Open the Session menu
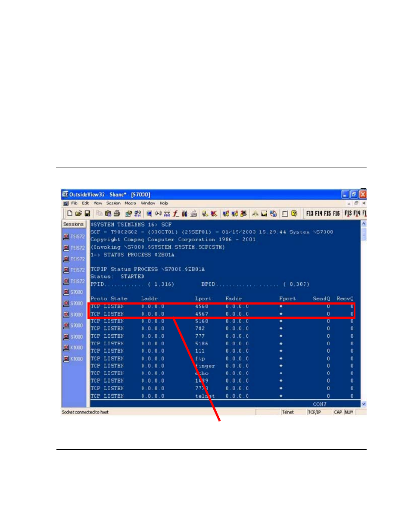 pyautogui.click(x=113, y=203)
